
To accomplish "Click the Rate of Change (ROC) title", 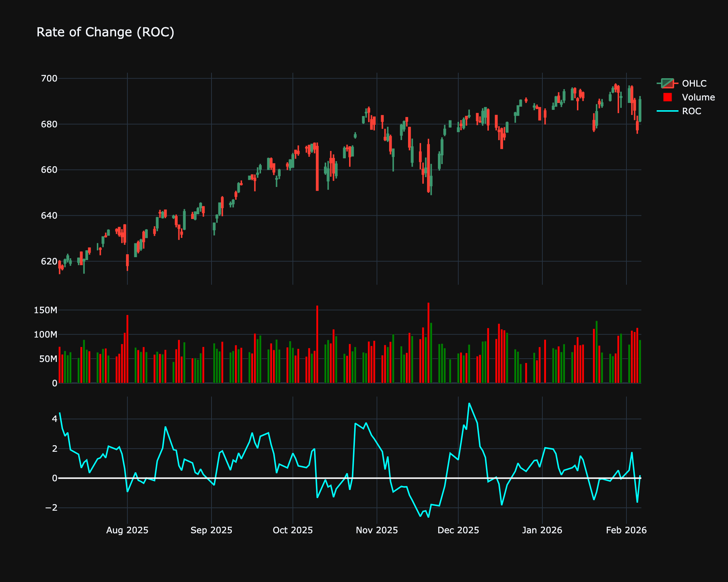I will pos(105,32).
